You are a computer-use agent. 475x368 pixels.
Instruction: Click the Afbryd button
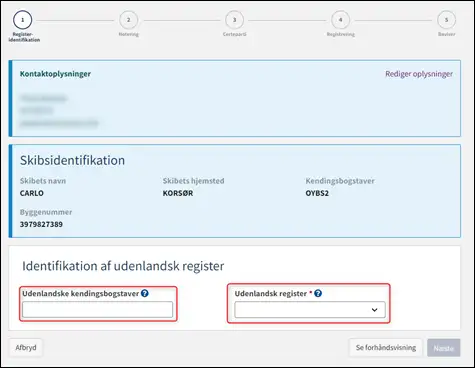point(26,348)
